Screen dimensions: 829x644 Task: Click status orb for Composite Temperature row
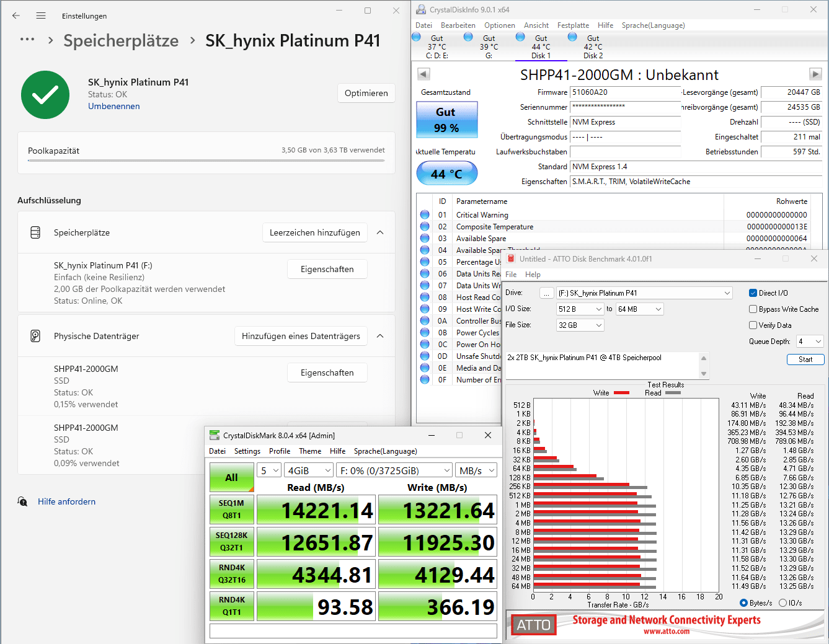(425, 226)
